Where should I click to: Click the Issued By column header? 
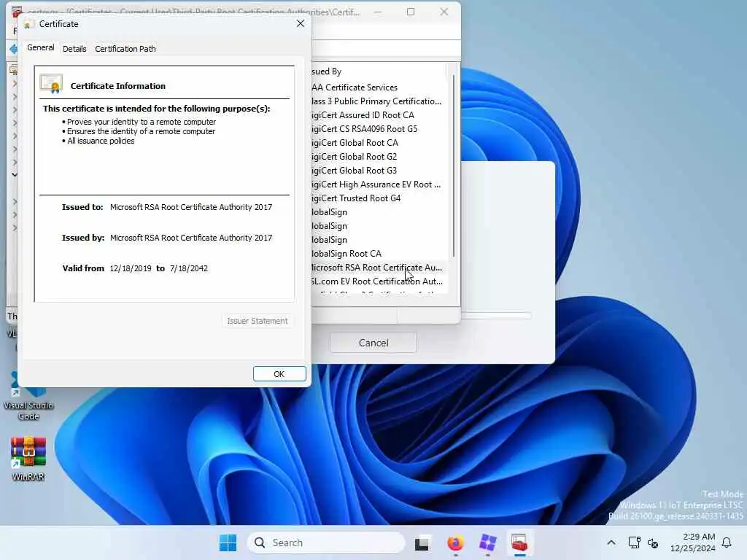point(379,71)
